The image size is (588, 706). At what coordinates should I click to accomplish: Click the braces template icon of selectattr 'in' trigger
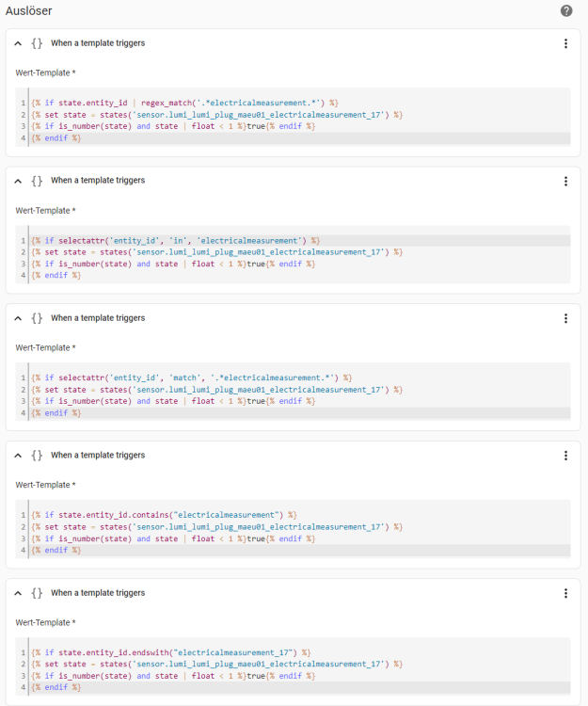pyautogui.click(x=37, y=181)
